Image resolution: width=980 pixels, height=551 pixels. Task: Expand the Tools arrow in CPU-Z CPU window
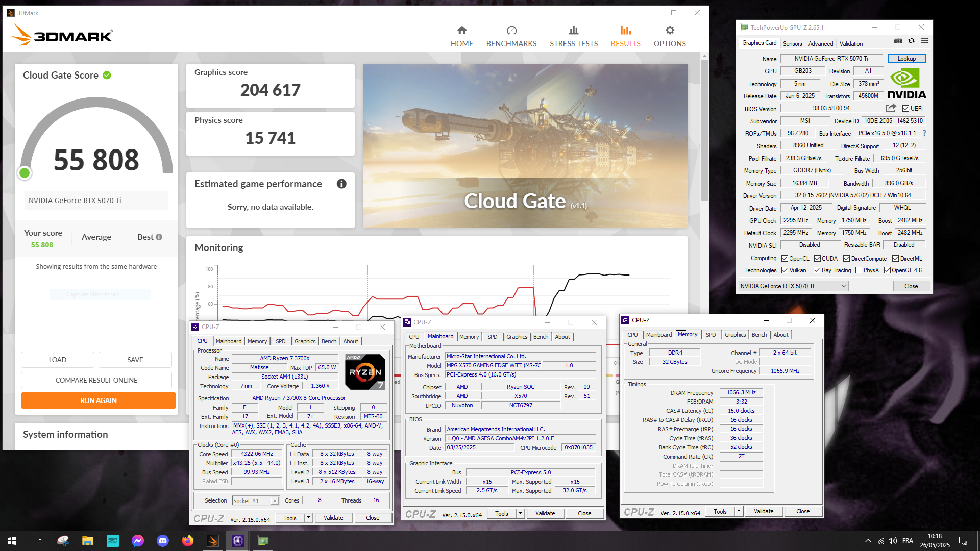tap(308, 518)
